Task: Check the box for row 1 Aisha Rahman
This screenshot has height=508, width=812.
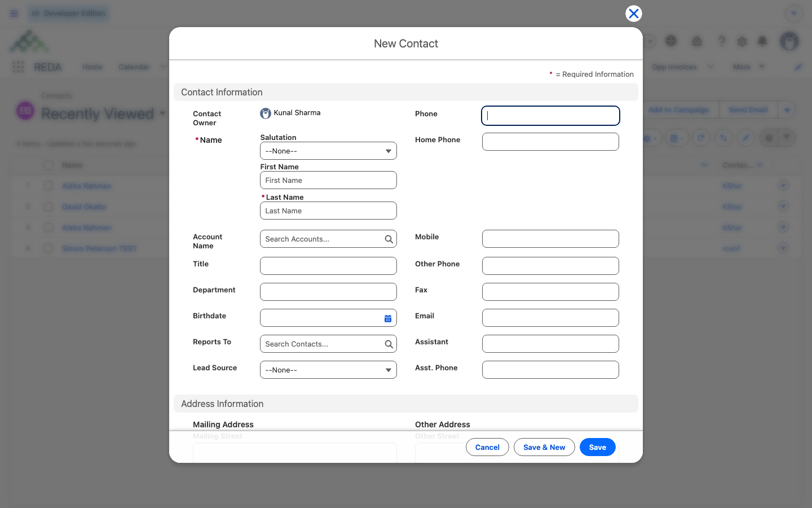Action: [48, 186]
